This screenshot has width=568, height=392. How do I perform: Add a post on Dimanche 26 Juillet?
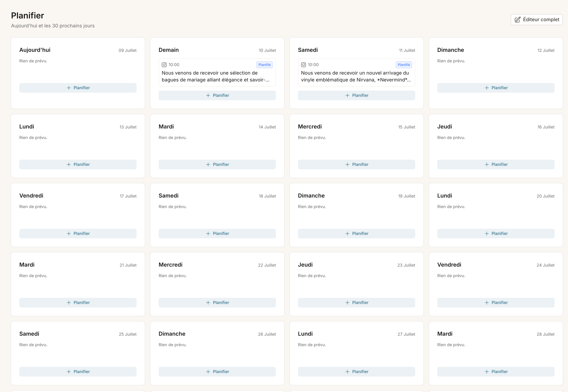click(x=217, y=372)
